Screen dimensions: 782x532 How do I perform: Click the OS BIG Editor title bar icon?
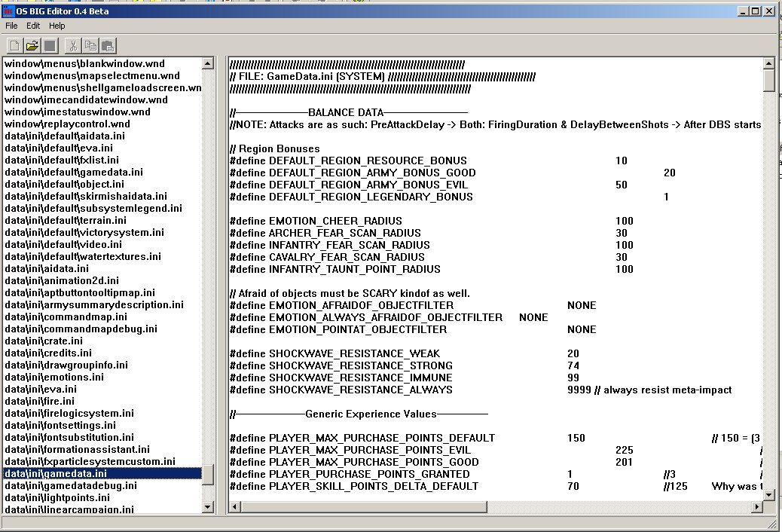8,10
